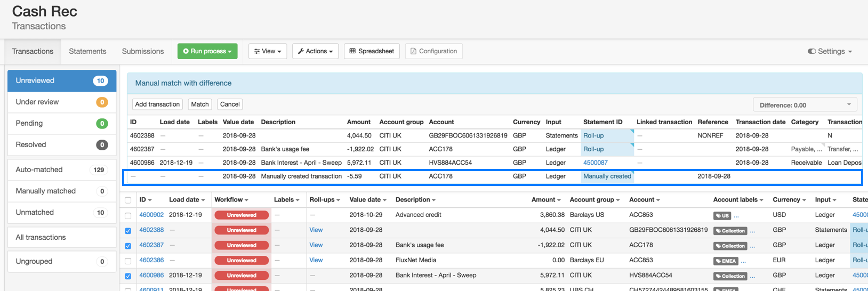View roll-ups for FluxNet Media row
Image resolution: width=868 pixels, height=291 pixels.
(x=316, y=260)
